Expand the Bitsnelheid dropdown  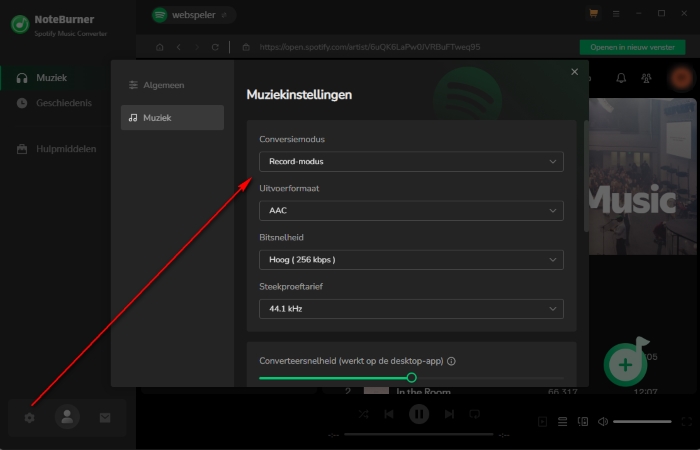[x=410, y=260]
